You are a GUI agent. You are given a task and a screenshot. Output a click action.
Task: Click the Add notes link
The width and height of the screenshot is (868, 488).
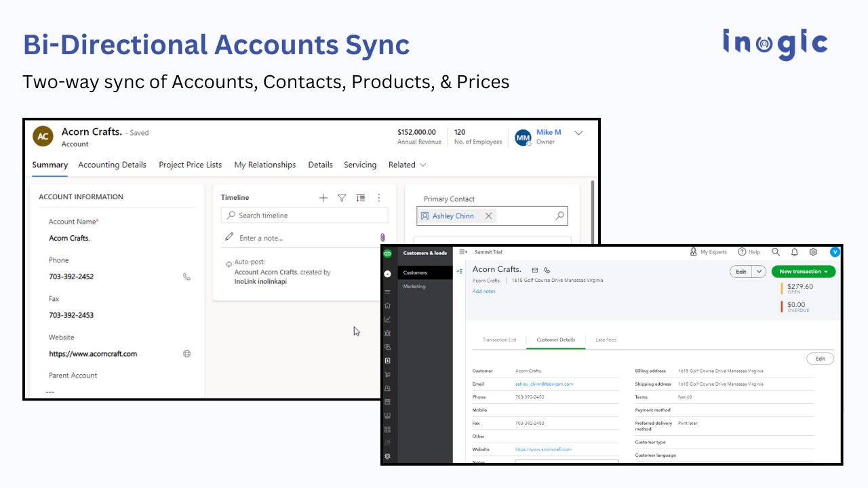[x=484, y=291]
